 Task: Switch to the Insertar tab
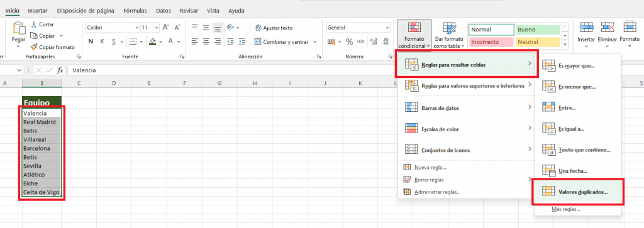click(37, 11)
